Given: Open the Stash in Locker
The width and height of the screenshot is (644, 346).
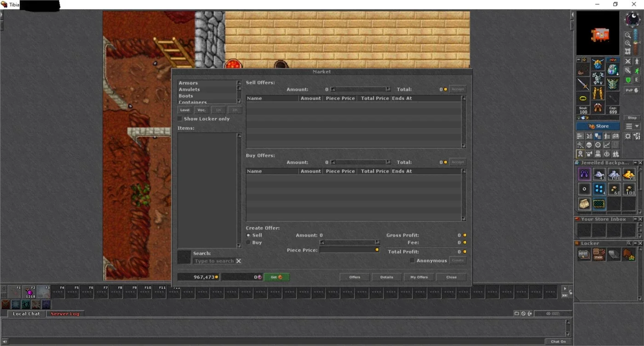Looking at the screenshot, I should 599,254.
